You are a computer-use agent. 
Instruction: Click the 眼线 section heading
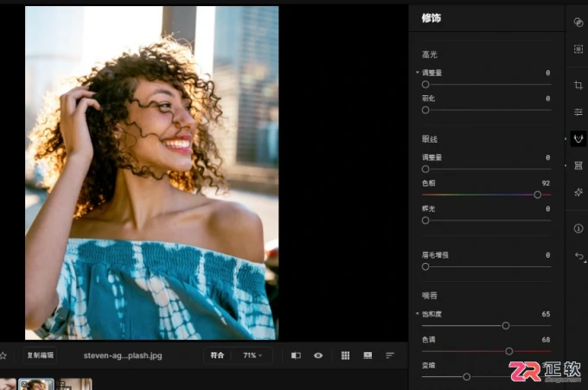(430, 139)
